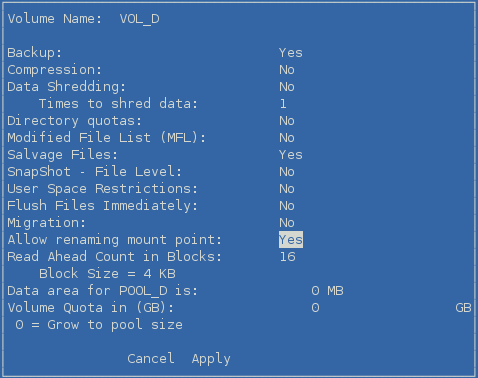Toggle SnapShot File Level value
Viewport: 478px width, 378px height.
click(x=287, y=172)
